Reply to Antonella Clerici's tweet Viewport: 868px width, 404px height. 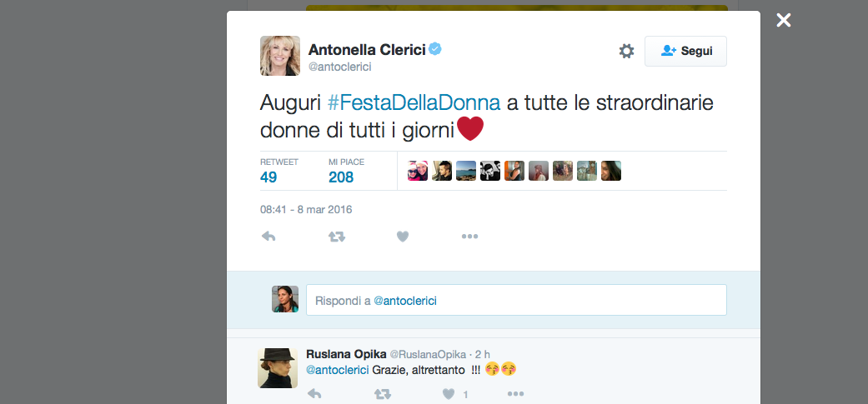pyautogui.click(x=268, y=237)
